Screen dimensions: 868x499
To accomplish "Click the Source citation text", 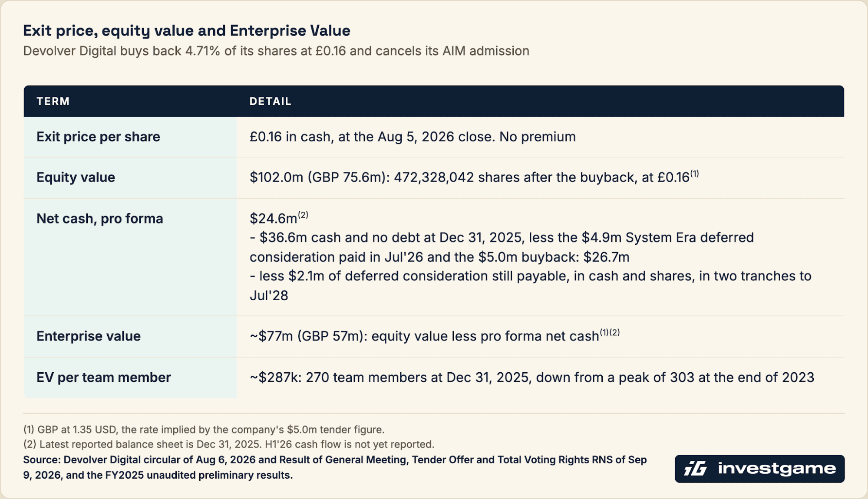I will (x=335, y=467).
